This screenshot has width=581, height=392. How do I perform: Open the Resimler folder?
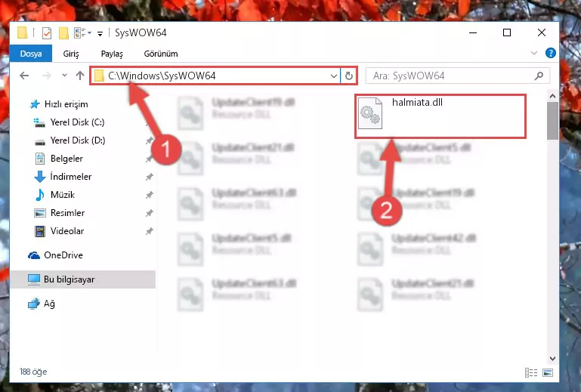(x=59, y=213)
